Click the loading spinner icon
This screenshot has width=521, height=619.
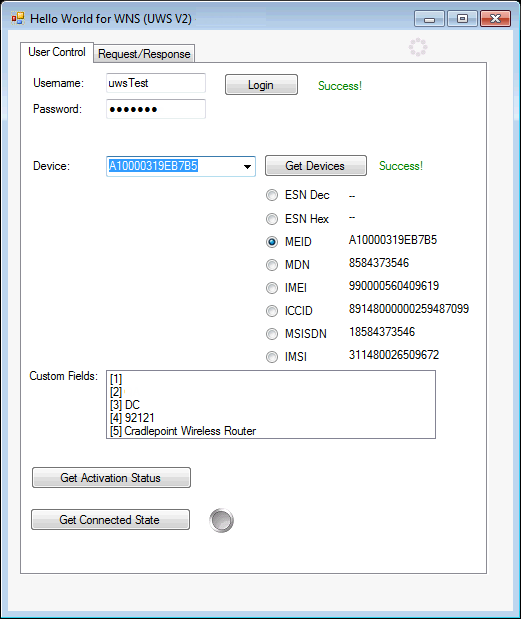click(418, 47)
